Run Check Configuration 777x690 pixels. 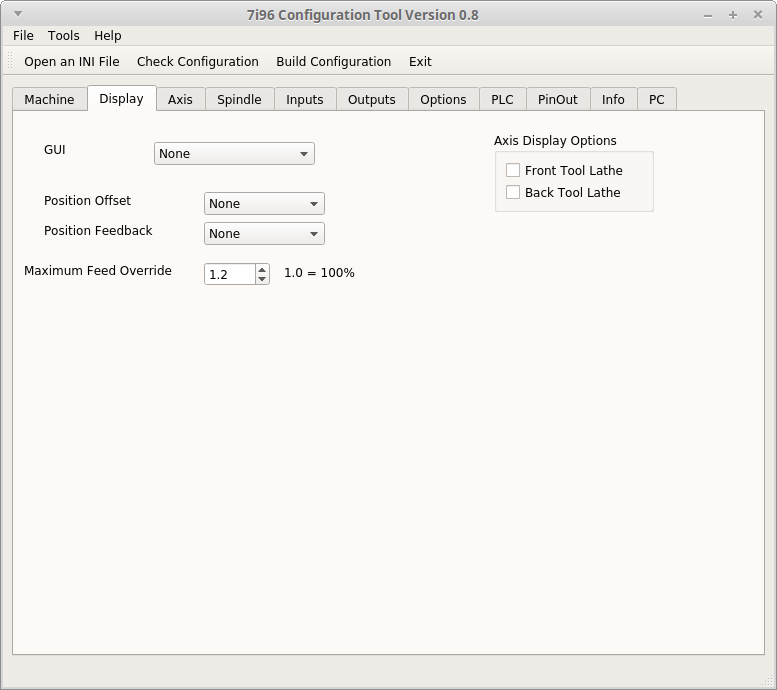[x=198, y=61]
